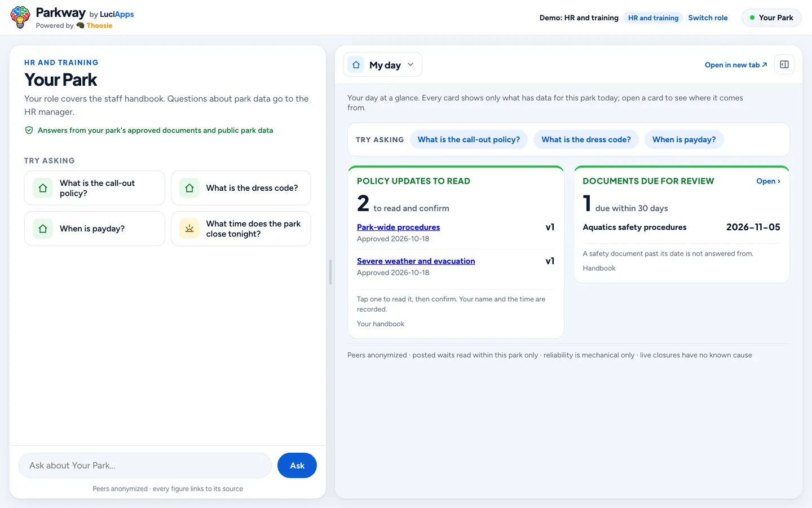Click the green status dot in Your Park
The height and width of the screenshot is (508, 812).
tap(752, 17)
